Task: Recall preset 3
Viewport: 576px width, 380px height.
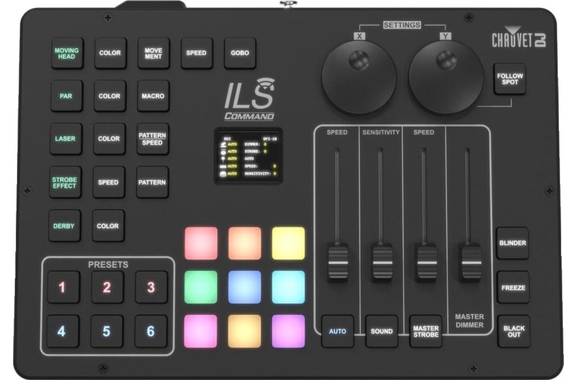Action: pyautogui.click(x=151, y=287)
